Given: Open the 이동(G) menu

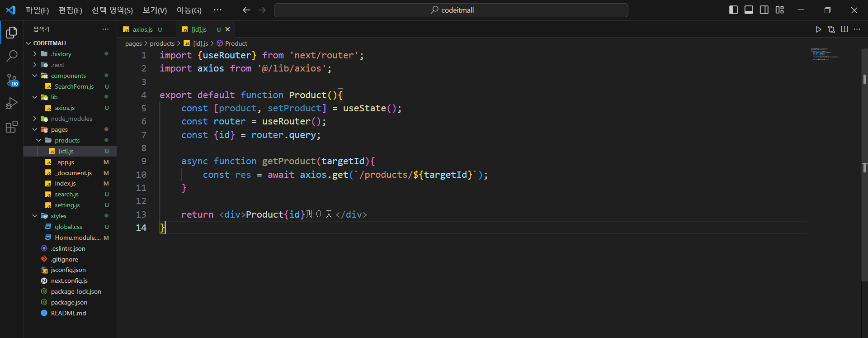Looking at the screenshot, I should (189, 10).
